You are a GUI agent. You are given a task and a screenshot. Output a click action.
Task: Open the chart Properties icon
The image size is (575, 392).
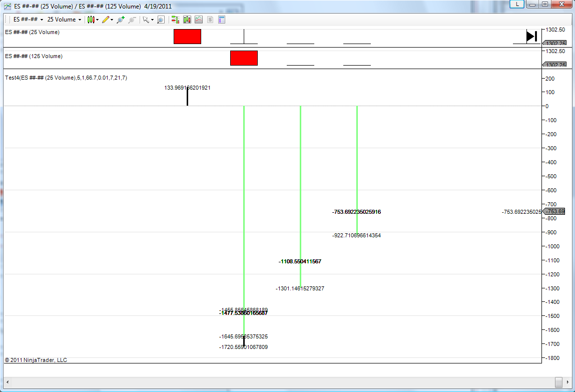coord(222,20)
